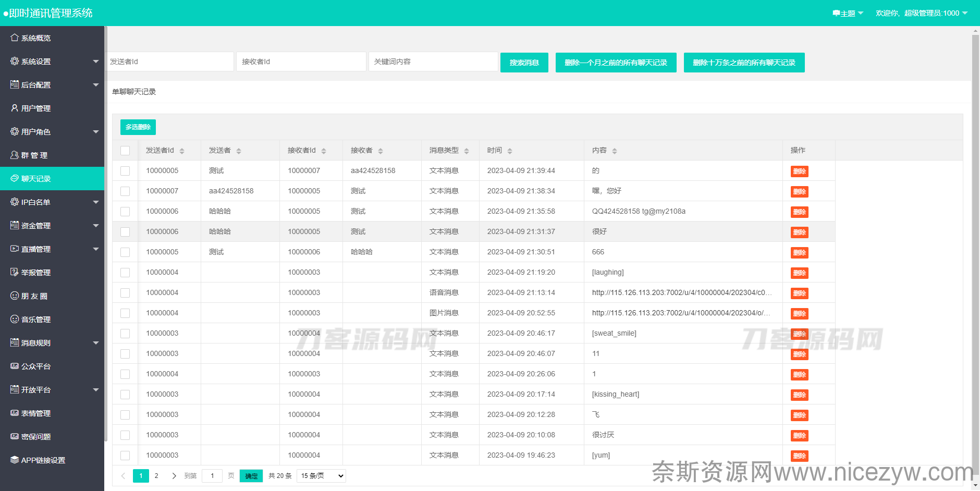This screenshot has width=980, height=491.
Task: Check the row with [laughing] content
Action: (125, 273)
